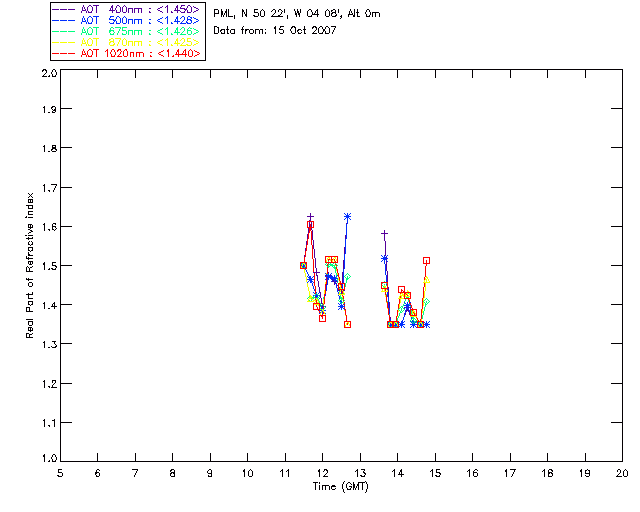Click y-axis tick label 1.4

click(49, 305)
